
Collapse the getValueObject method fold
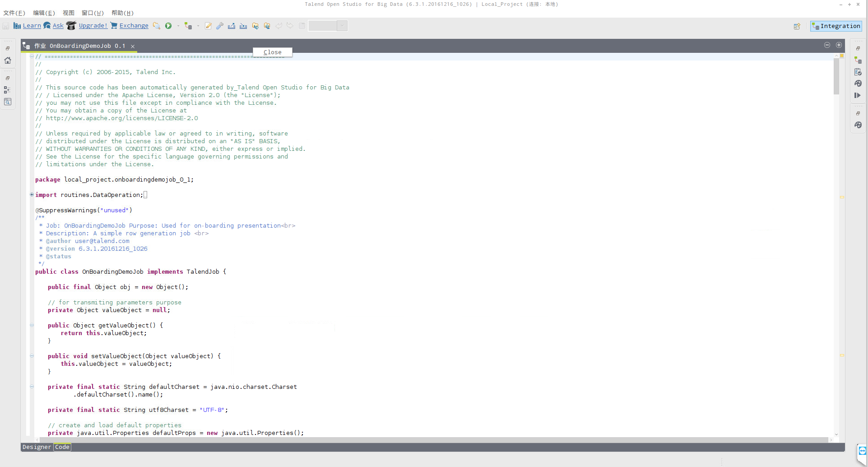click(32, 325)
